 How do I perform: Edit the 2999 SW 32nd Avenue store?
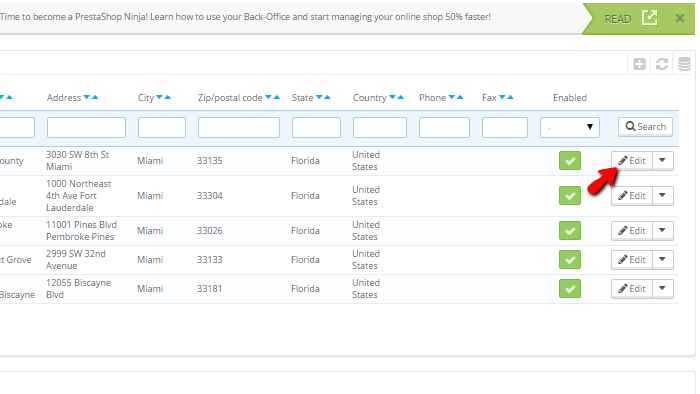pyautogui.click(x=632, y=260)
